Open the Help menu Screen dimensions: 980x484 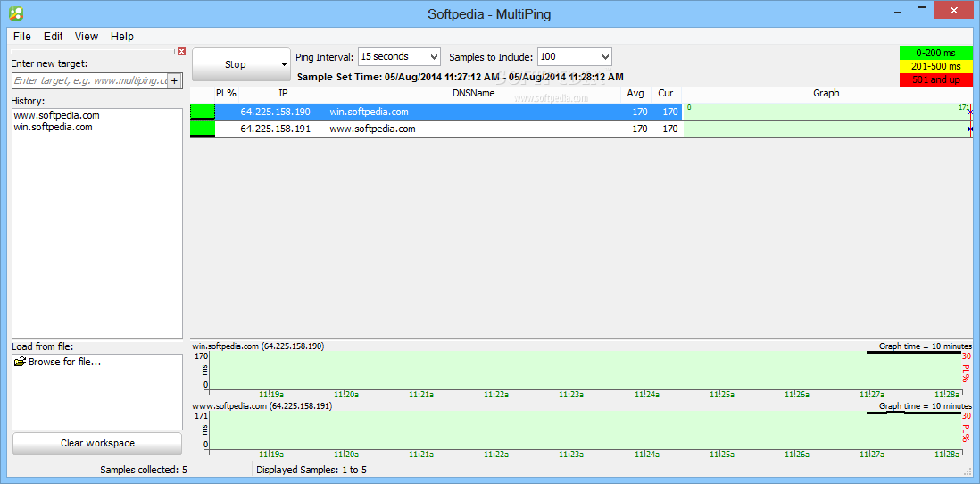tap(122, 37)
